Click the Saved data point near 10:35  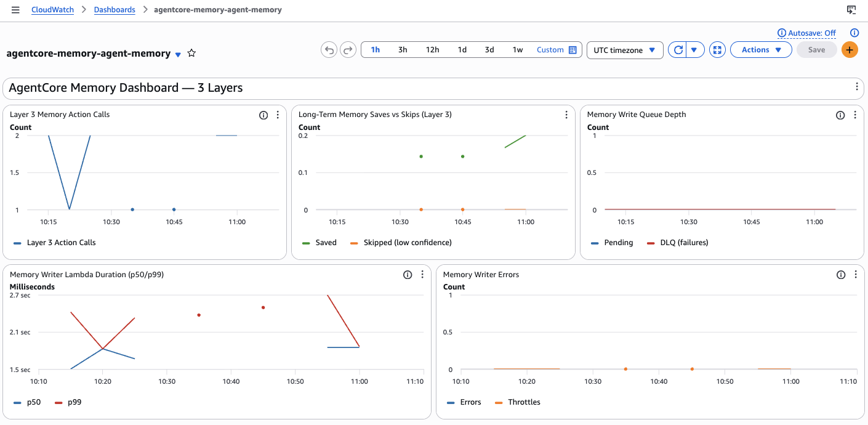click(421, 156)
